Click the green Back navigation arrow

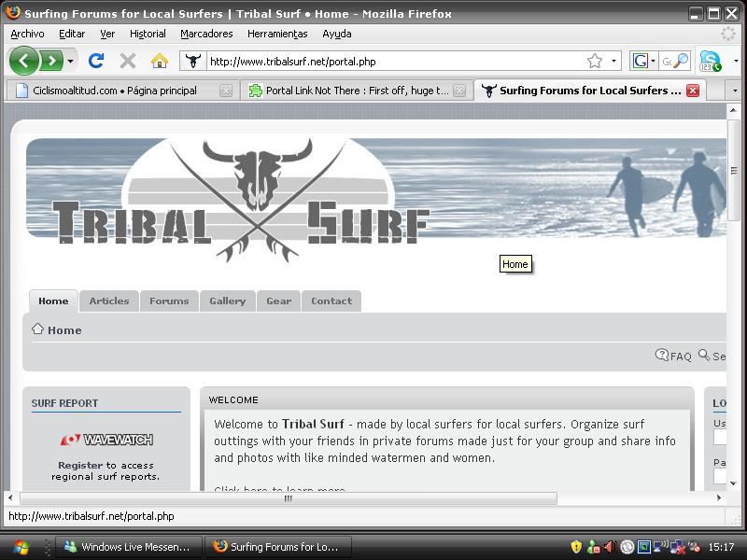(x=23, y=61)
